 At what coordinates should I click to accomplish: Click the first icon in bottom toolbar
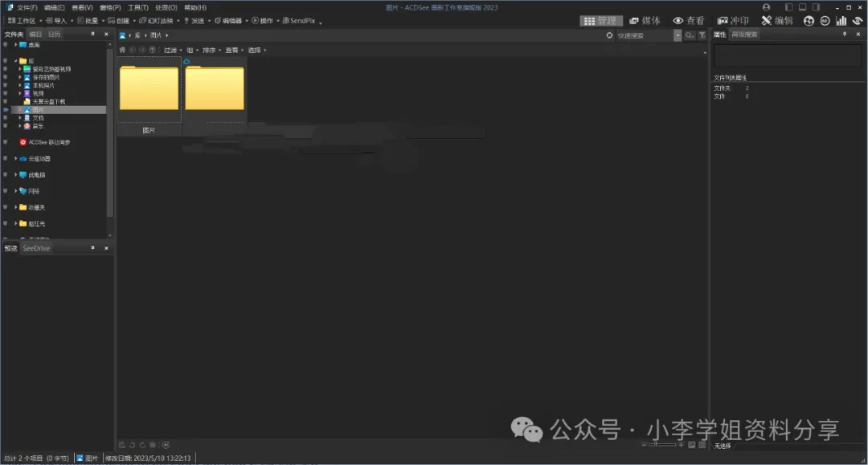pos(122,445)
